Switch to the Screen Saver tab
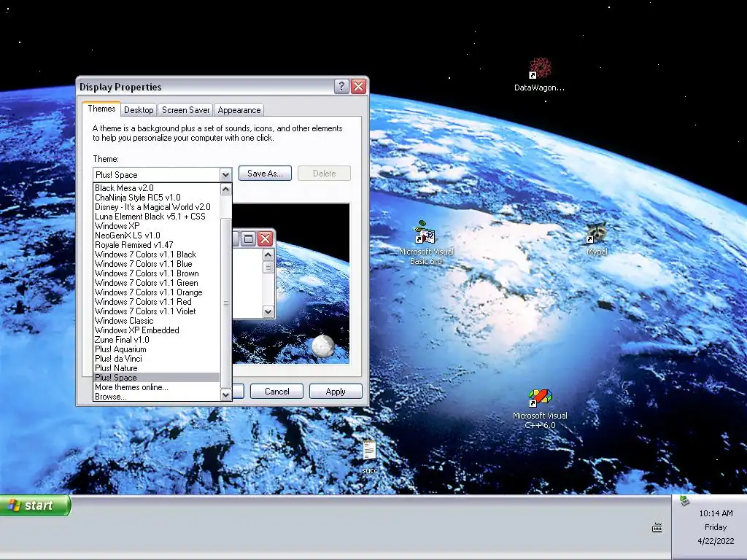747x560 pixels. coord(185,110)
